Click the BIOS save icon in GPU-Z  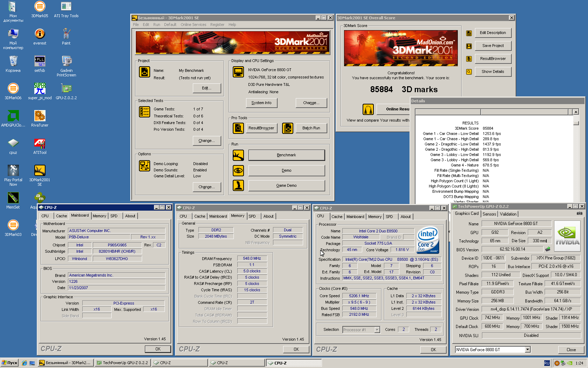tap(548, 249)
